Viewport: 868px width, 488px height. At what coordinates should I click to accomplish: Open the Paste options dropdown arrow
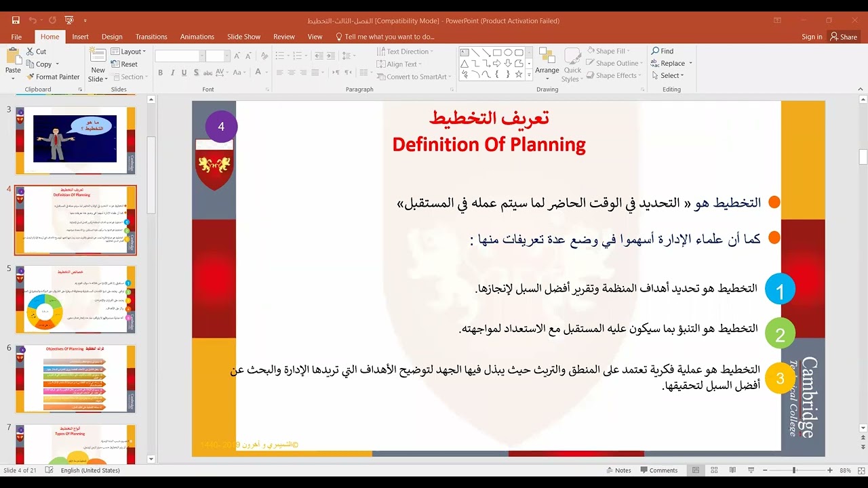pyautogui.click(x=13, y=79)
